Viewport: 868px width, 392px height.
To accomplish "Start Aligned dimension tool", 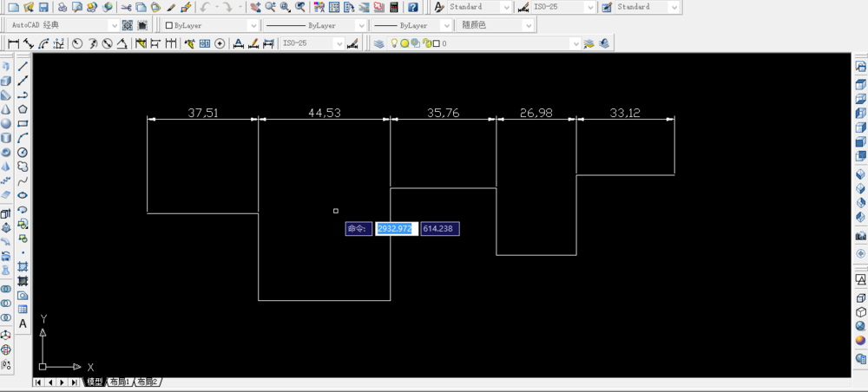I will click(x=29, y=43).
